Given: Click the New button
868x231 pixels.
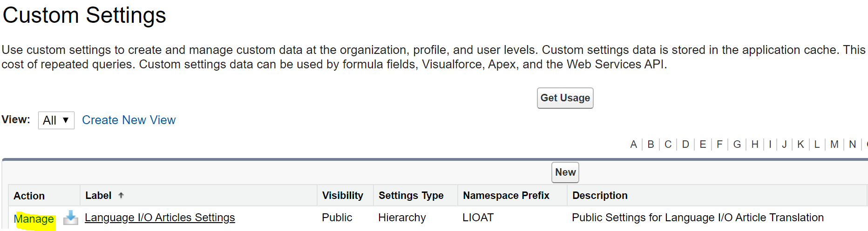Looking at the screenshot, I should pyautogui.click(x=565, y=172).
